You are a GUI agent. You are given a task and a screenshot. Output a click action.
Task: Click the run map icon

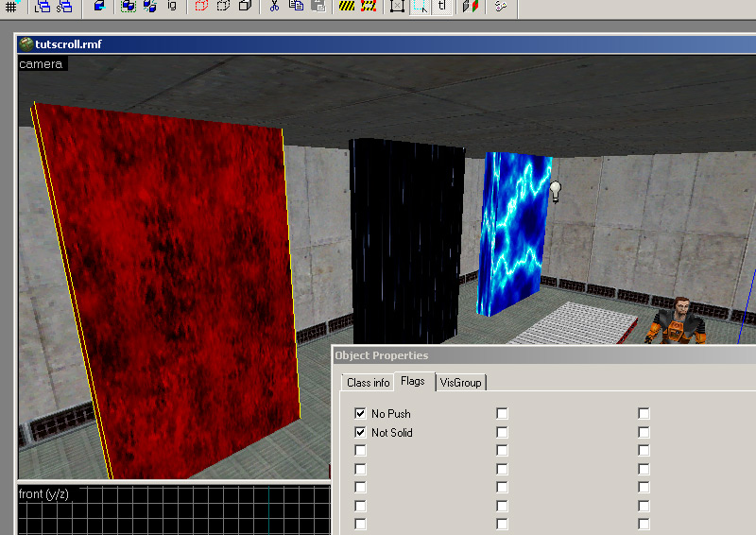pyautogui.click(x=501, y=6)
